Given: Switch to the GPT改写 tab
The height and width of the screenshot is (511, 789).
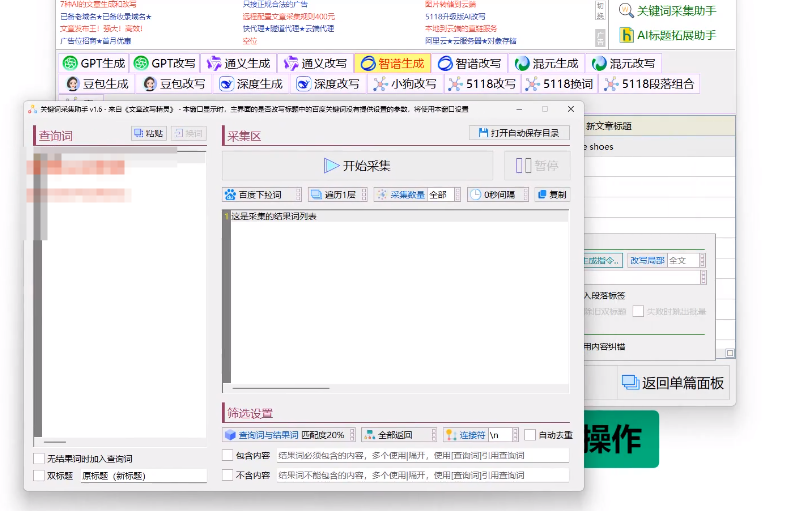Looking at the screenshot, I should [x=165, y=63].
